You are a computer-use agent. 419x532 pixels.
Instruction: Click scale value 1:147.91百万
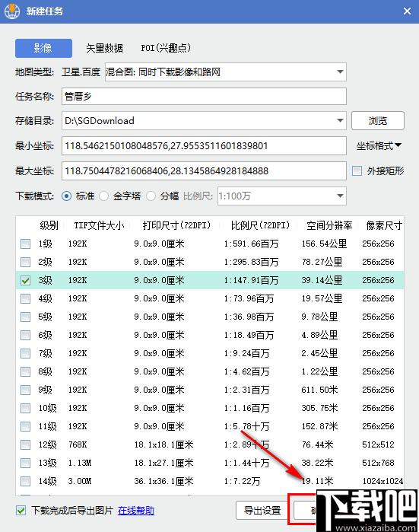(x=251, y=280)
